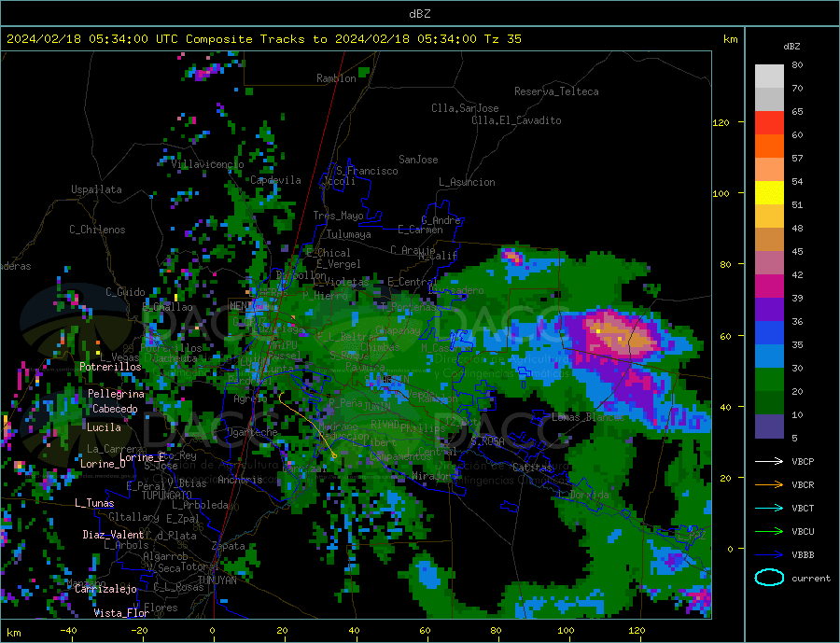Click the cyan 'current' ellipse symbol
The width and height of the screenshot is (840, 643).
(769, 578)
